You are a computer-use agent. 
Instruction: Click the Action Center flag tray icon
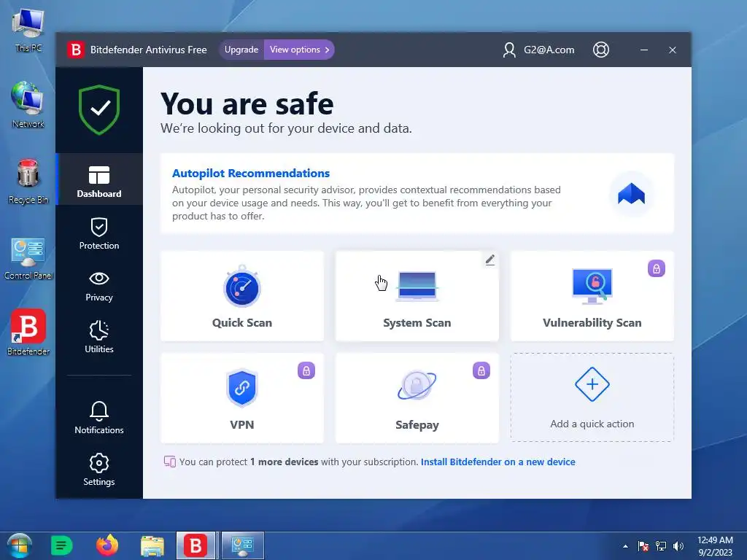pyautogui.click(x=643, y=546)
